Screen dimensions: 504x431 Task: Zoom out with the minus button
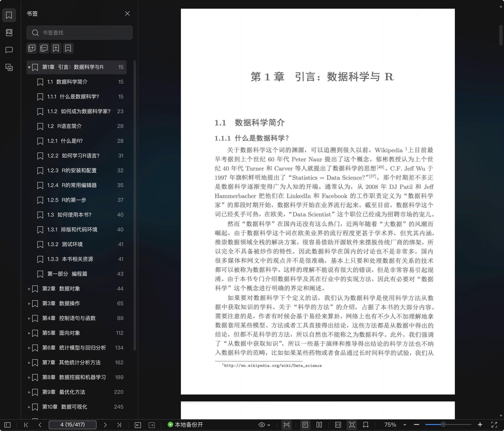[416, 425]
